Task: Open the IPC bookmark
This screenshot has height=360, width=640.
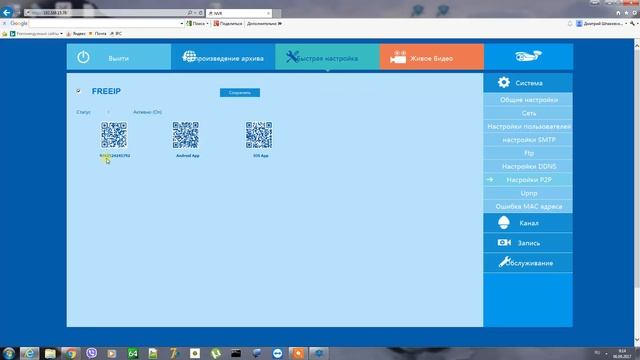Action: coord(116,34)
